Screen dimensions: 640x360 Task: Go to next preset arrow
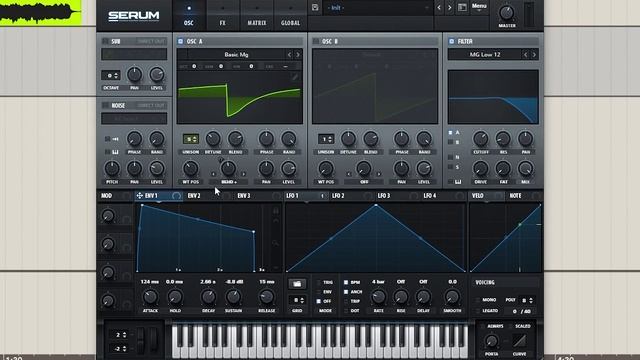[450, 8]
